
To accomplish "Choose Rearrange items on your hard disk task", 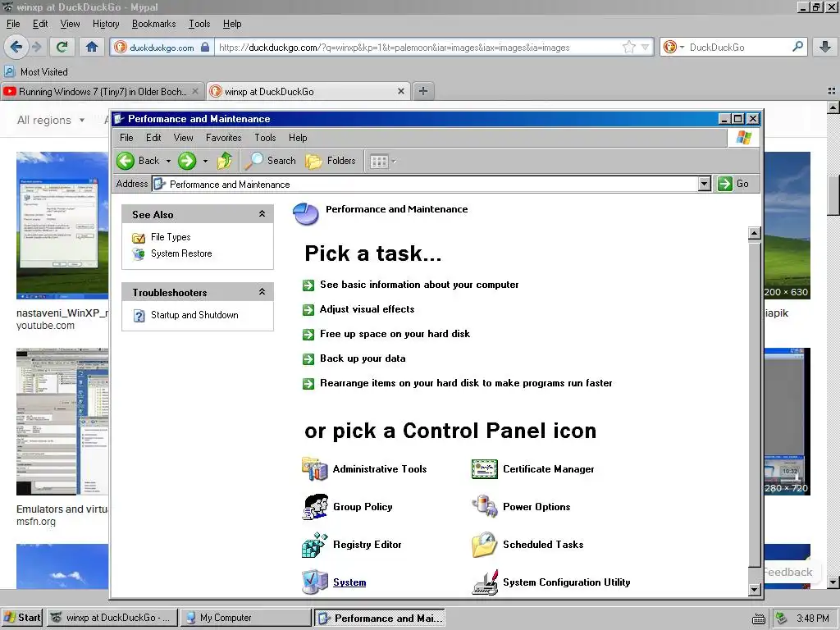I will [466, 383].
